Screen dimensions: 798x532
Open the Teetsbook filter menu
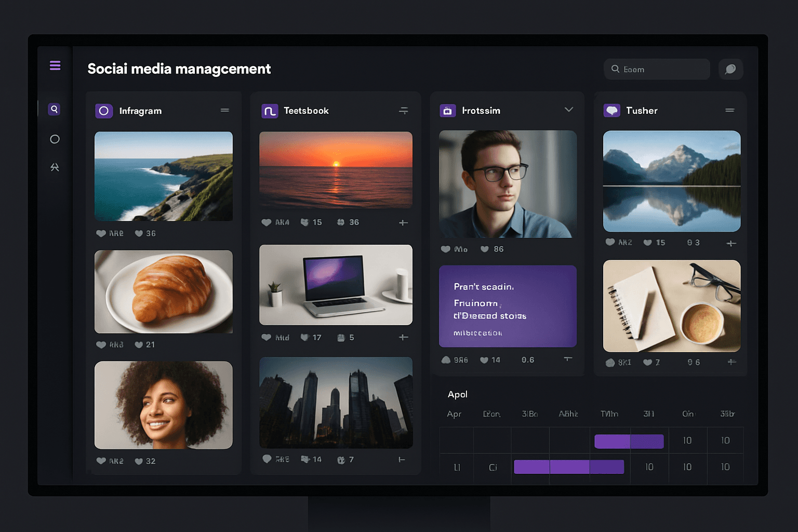(404, 110)
